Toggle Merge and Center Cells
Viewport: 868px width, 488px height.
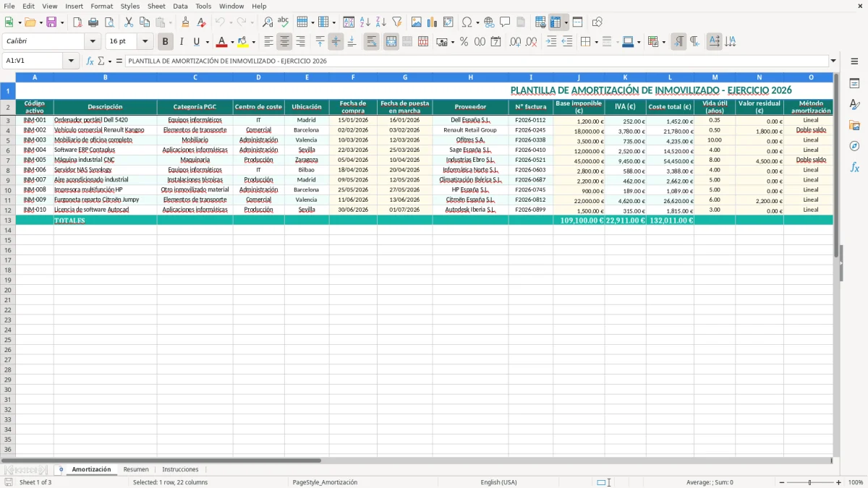click(x=391, y=42)
